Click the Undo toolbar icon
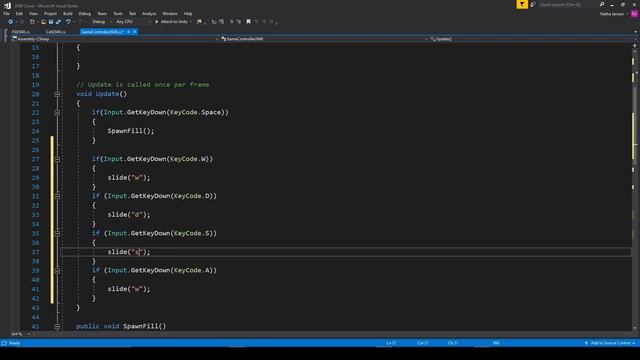640x360 pixels. tap(68, 22)
